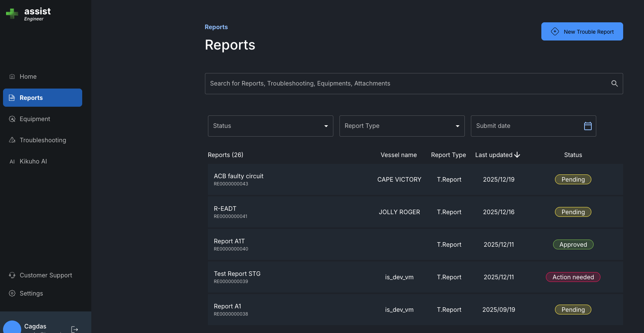Click the search magnifier icon
The image size is (644, 333).
tap(614, 84)
